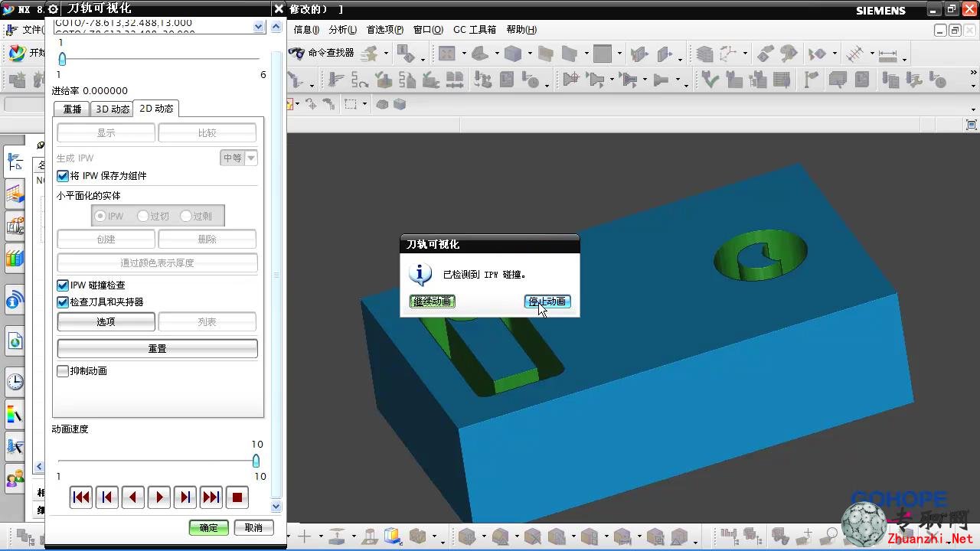Click 停止动画 in the collision dialog
The image size is (980, 551).
tap(547, 302)
